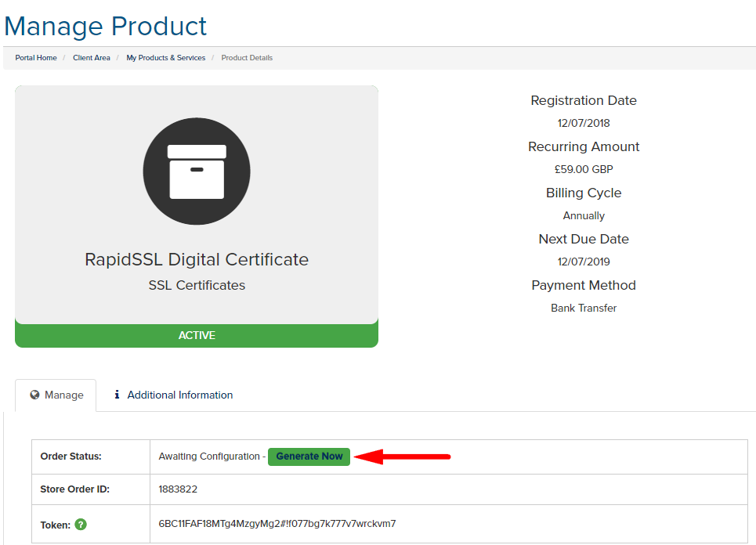The image size is (756, 545).
Task: Click the green ACTIVE status bar
Action: (197, 335)
